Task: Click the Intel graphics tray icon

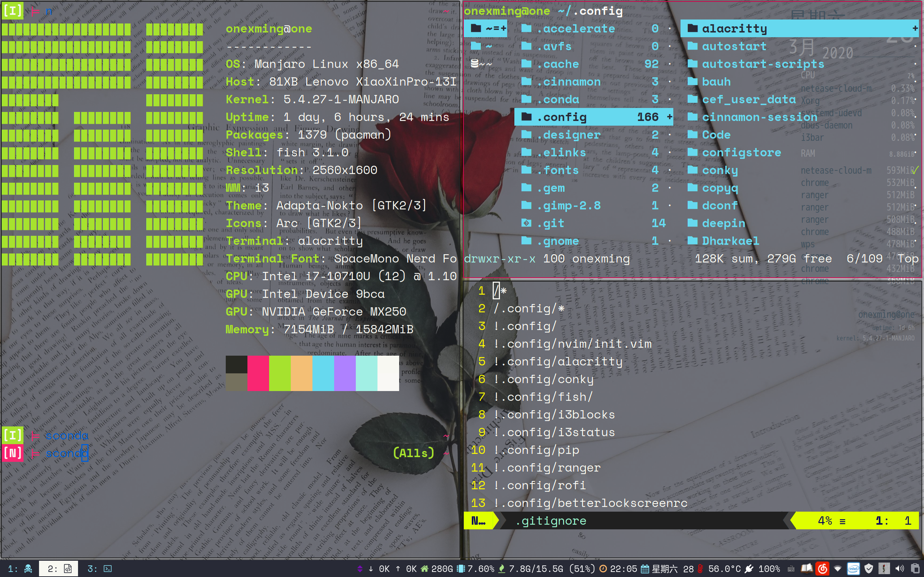Action: [854, 569]
